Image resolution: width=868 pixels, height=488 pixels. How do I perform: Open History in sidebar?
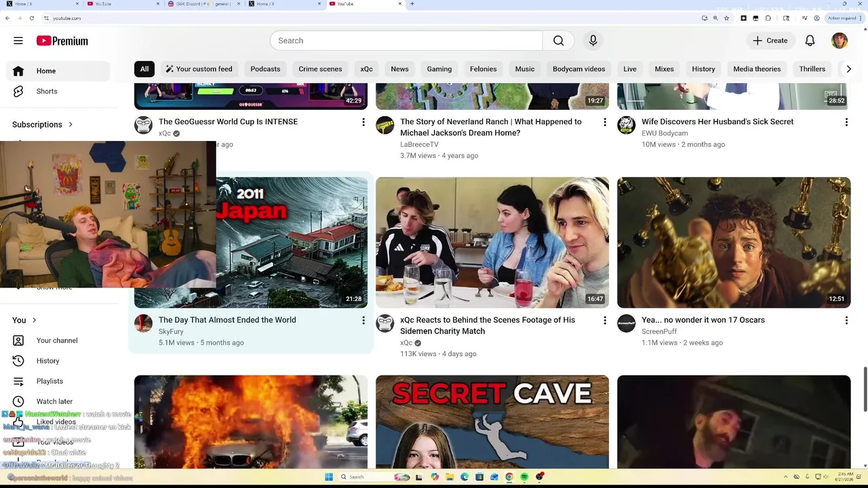(58, 361)
